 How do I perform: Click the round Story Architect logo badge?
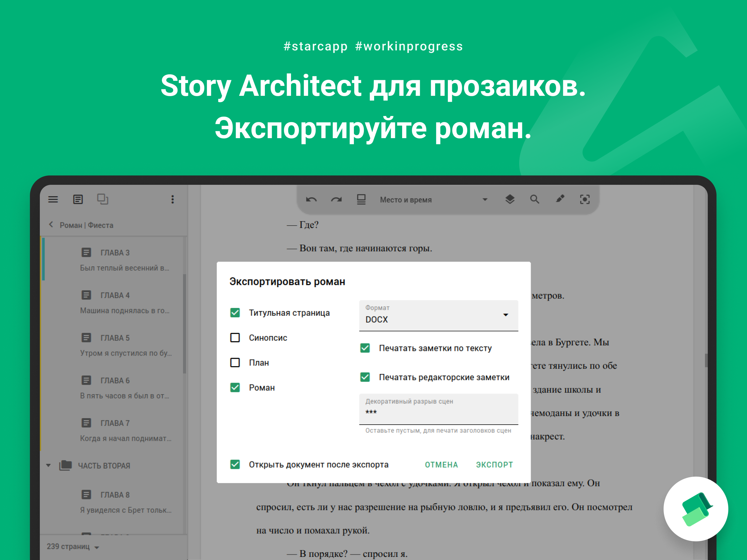696,509
